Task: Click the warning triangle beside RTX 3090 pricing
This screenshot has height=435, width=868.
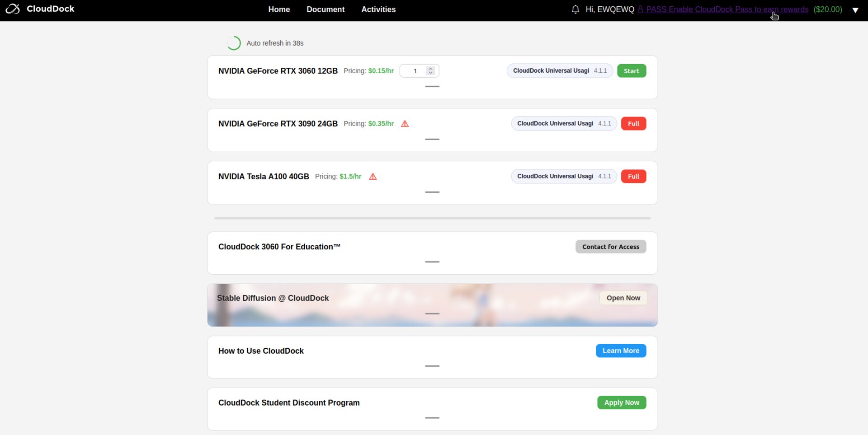Action: (x=405, y=124)
